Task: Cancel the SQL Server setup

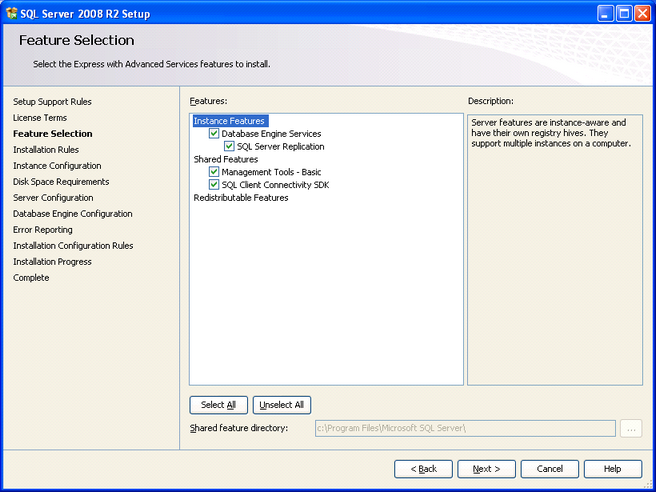Action: tap(550, 469)
